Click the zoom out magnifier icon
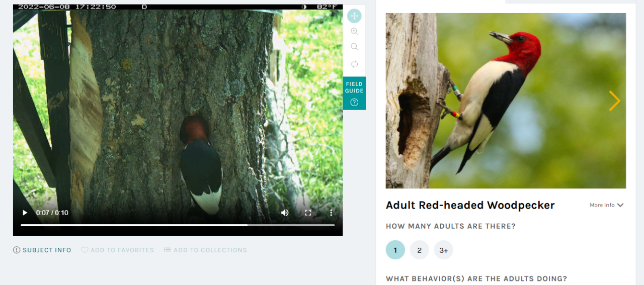644x285 pixels. click(354, 47)
